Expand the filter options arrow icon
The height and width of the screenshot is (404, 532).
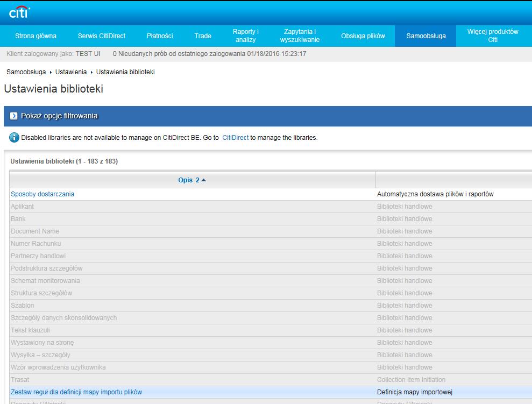tap(13, 116)
